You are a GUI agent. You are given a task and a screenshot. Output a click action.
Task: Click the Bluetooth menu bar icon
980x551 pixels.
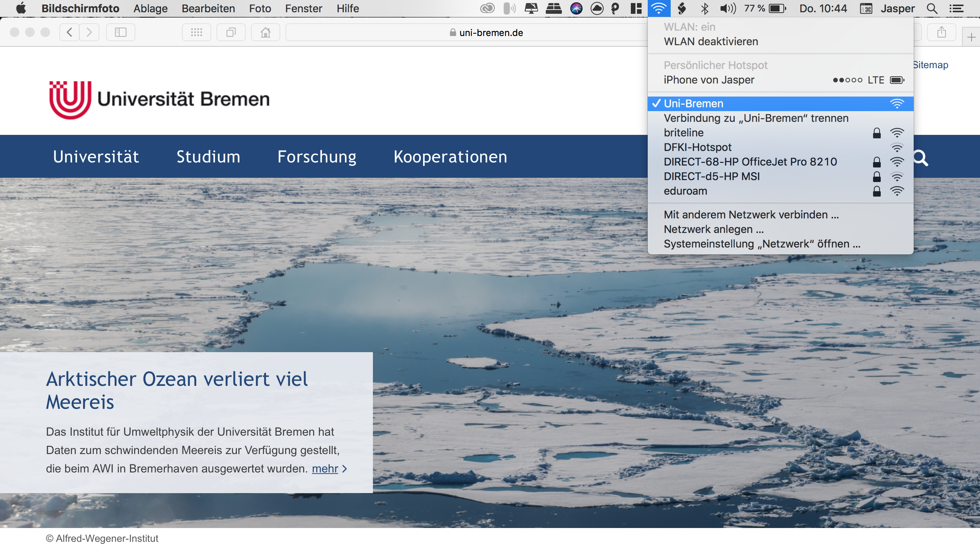point(704,8)
